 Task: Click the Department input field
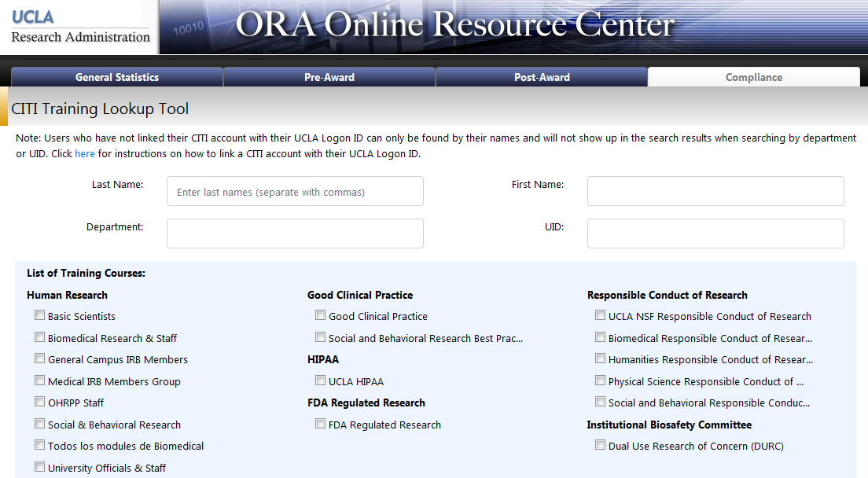tap(295, 233)
